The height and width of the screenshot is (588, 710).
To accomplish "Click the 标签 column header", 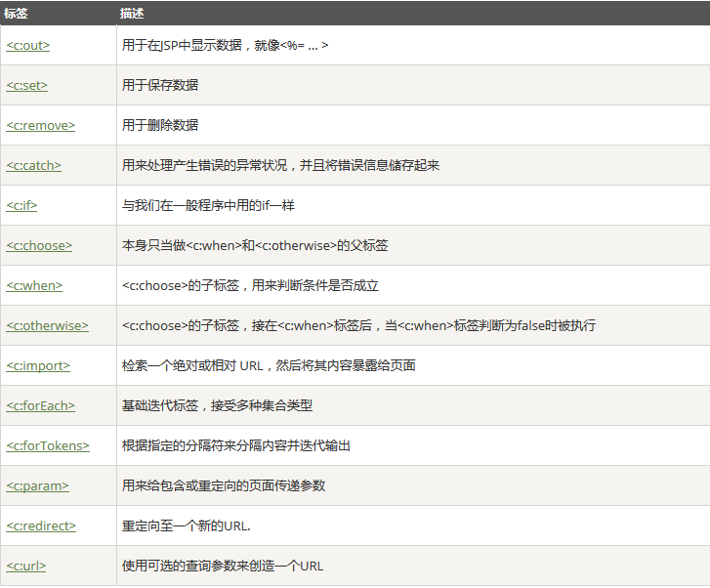I will [x=16, y=14].
